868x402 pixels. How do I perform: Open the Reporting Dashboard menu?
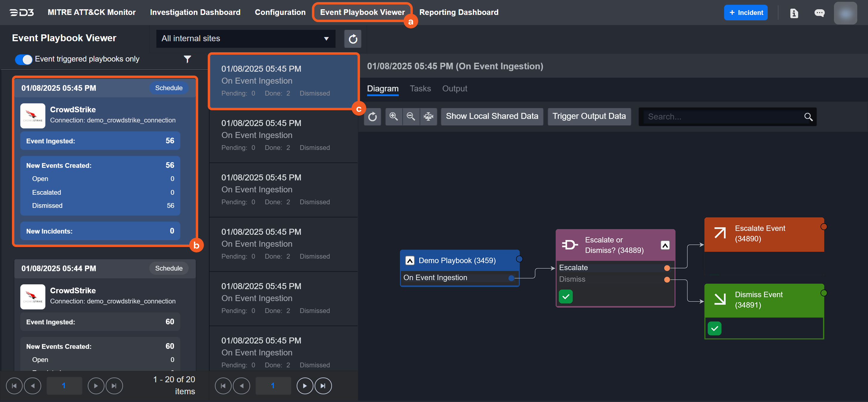click(x=458, y=12)
